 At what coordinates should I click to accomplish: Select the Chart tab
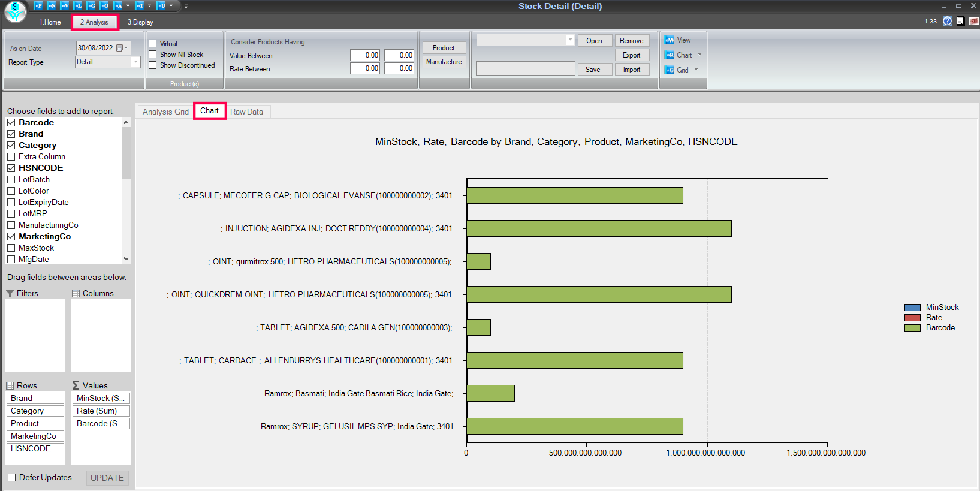coord(210,111)
